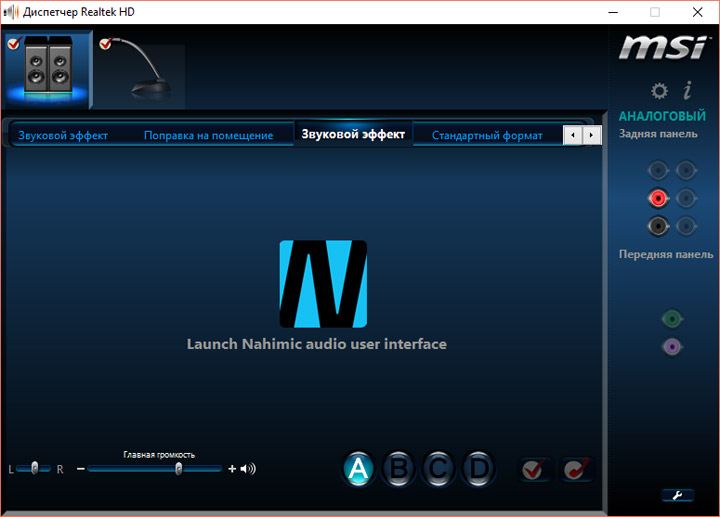Select preset A
Screen dimensions: 720x517
(x=358, y=469)
